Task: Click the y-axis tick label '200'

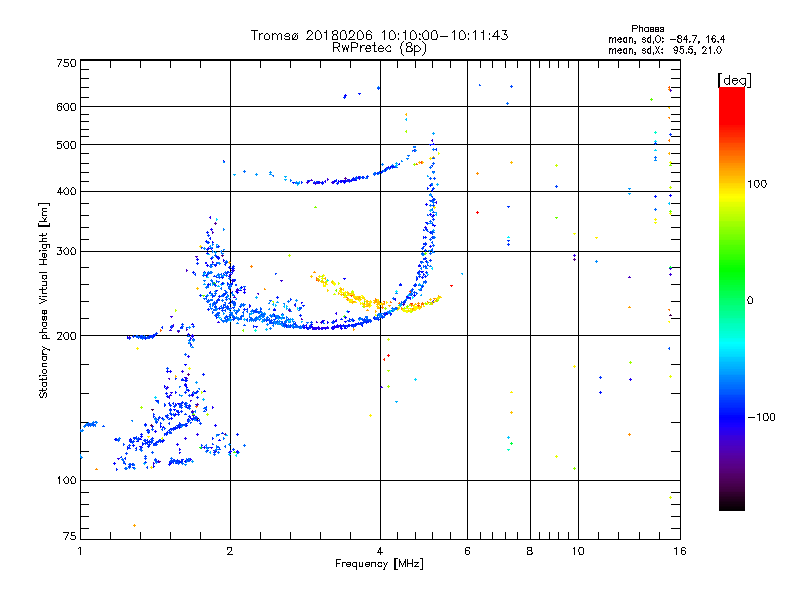Action: (66, 336)
